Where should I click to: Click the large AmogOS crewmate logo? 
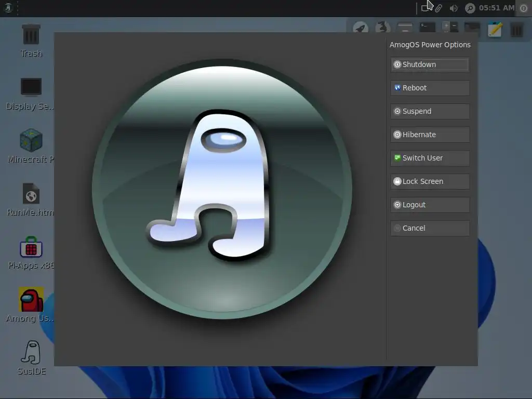point(222,189)
